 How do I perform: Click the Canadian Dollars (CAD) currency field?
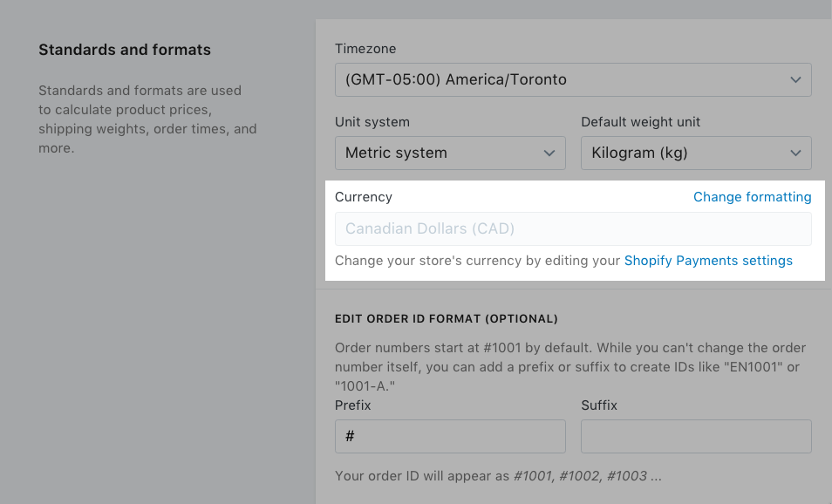click(x=572, y=229)
